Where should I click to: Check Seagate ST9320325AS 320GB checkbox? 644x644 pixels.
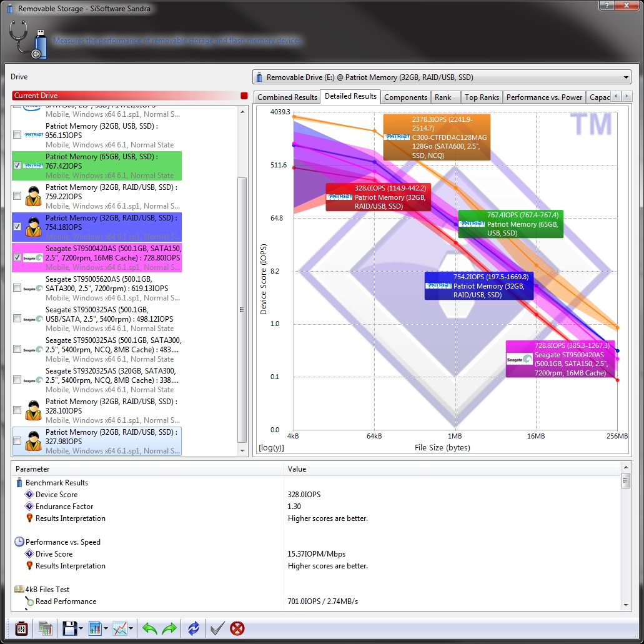[x=17, y=380]
